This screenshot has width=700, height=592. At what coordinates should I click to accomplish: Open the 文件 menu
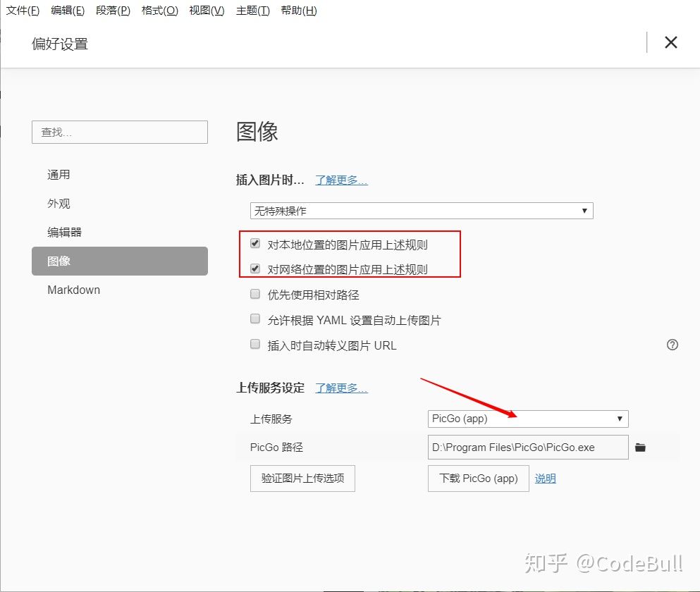(x=23, y=11)
